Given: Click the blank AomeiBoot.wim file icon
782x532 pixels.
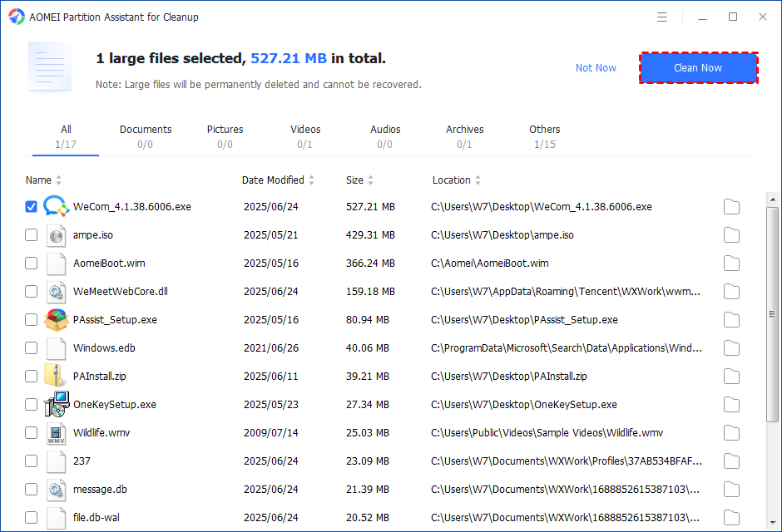Looking at the screenshot, I should (56, 264).
